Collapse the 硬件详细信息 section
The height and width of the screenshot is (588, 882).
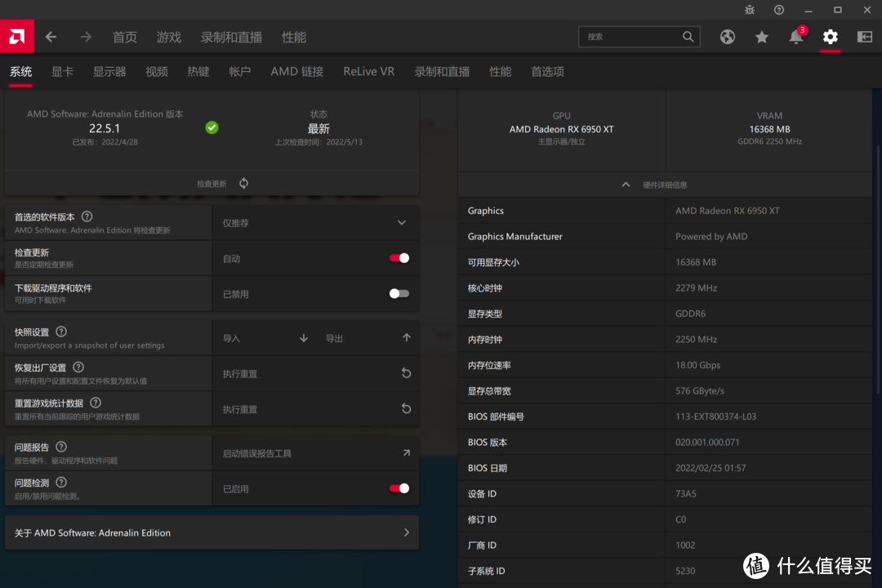click(x=626, y=184)
